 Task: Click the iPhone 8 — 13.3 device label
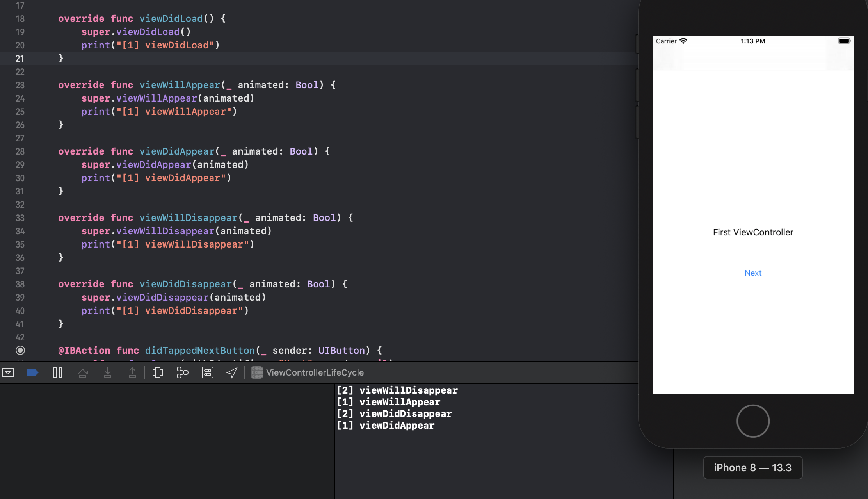coord(752,468)
